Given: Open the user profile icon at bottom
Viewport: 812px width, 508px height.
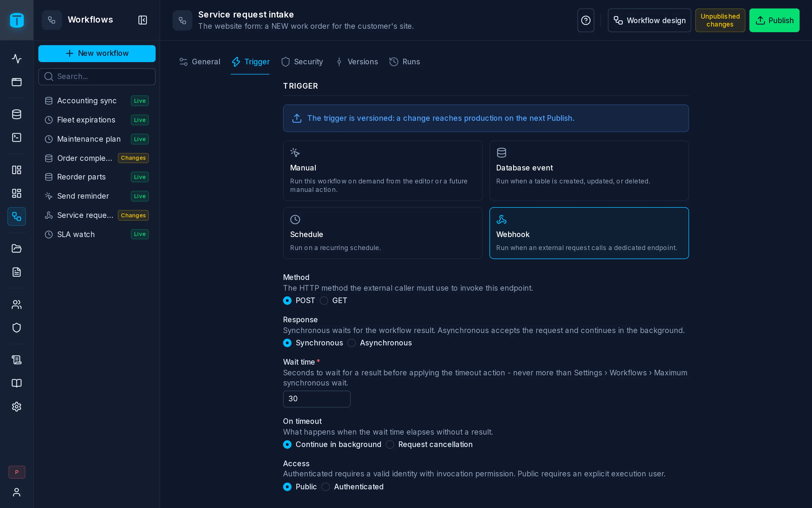Looking at the screenshot, I should tap(16, 492).
